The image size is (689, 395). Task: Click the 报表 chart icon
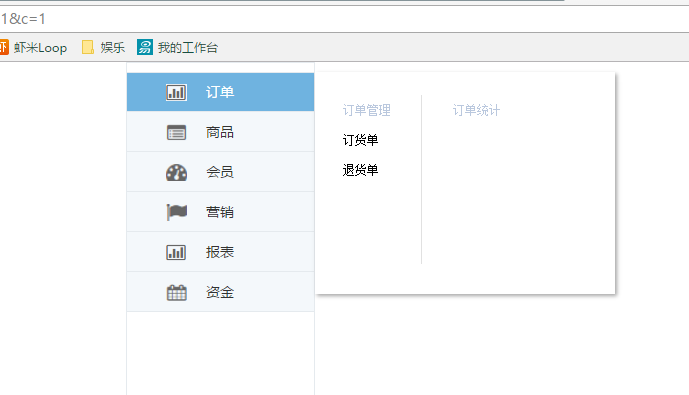[x=176, y=252]
